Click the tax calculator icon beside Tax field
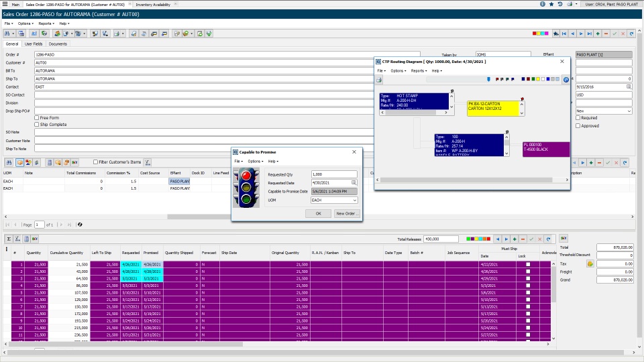The height and width of the screenshot is (362, 644). click(x=590, y=263)
